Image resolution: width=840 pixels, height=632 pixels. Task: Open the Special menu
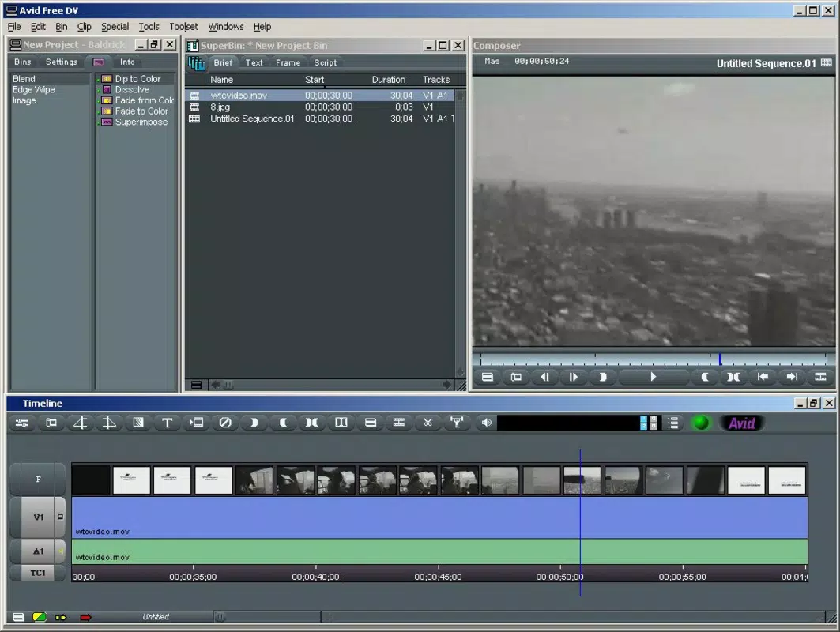tap(115, 27)
